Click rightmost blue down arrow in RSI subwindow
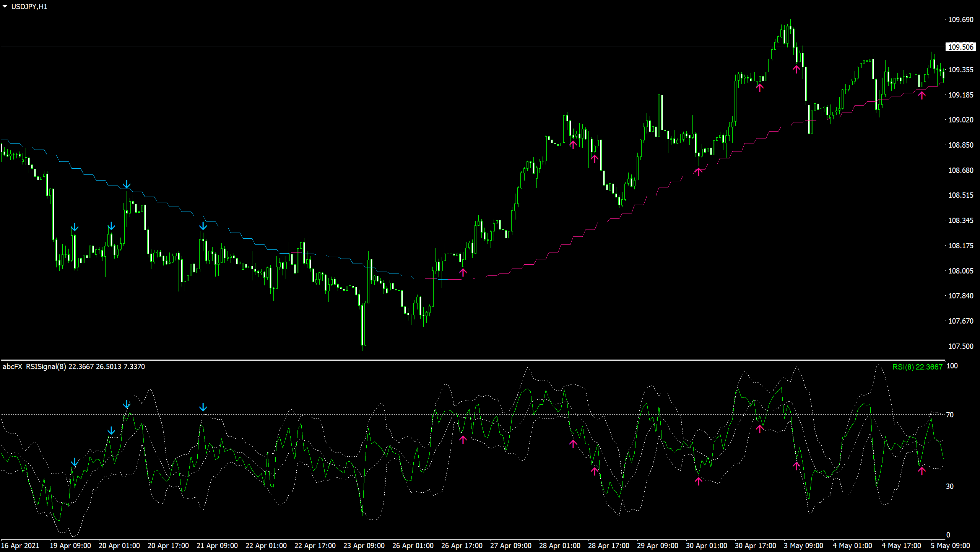 [203, 407]
